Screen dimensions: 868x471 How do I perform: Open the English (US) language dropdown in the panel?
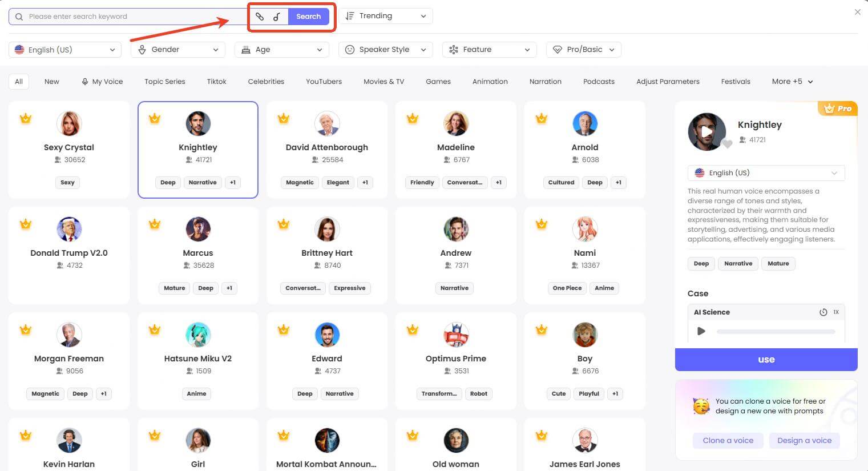tap(766, 172)
